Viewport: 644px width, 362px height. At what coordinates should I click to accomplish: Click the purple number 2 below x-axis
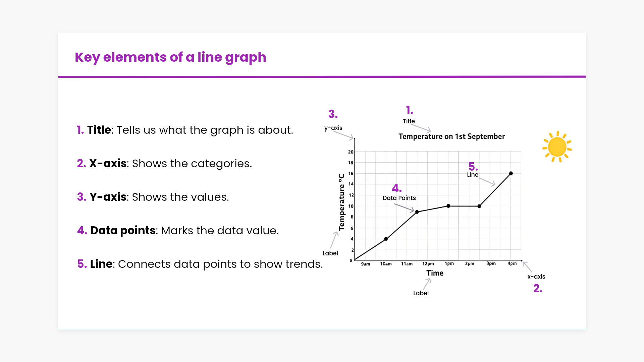click(538, 289)
